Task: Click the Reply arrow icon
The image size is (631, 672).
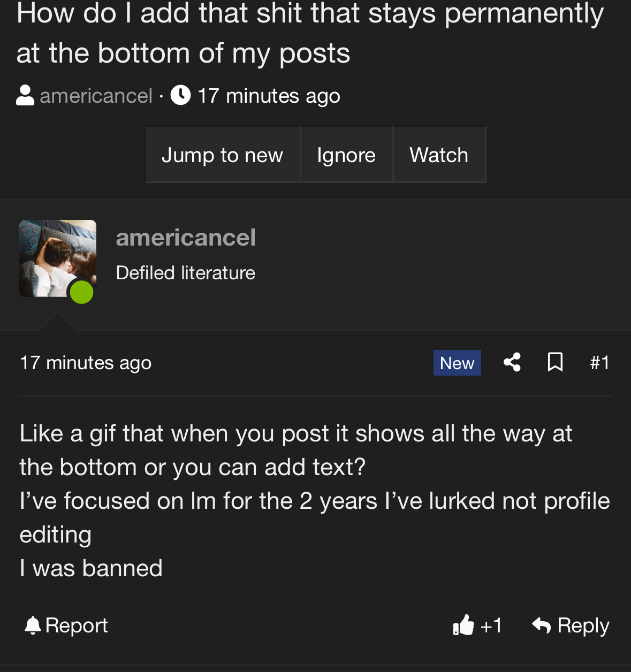Action: click(x=542, y=625)
